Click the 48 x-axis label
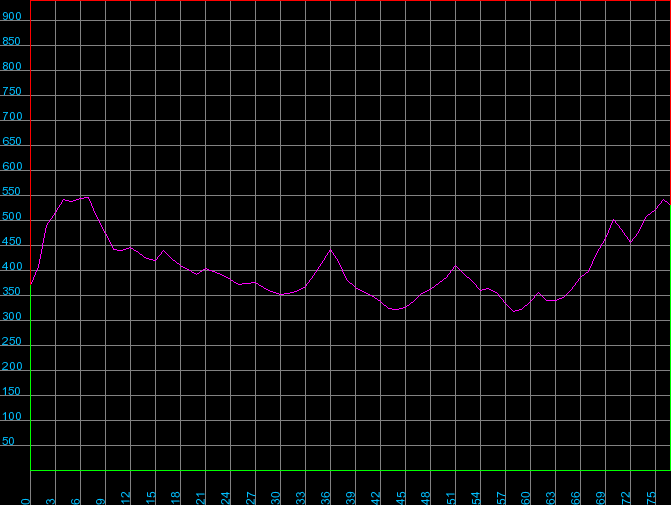 425,498
